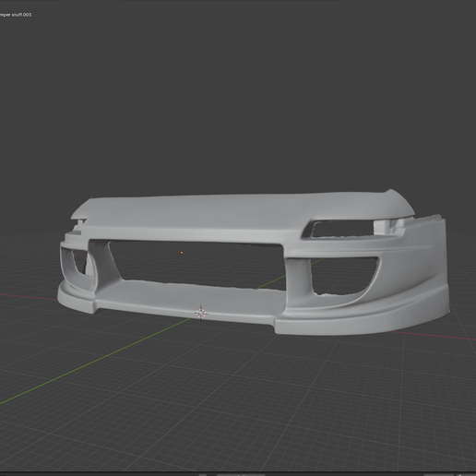This screenshot has height=476, width=476.
Task: Click the 'mper stuff.001' object name text
Action: (16, 15)
